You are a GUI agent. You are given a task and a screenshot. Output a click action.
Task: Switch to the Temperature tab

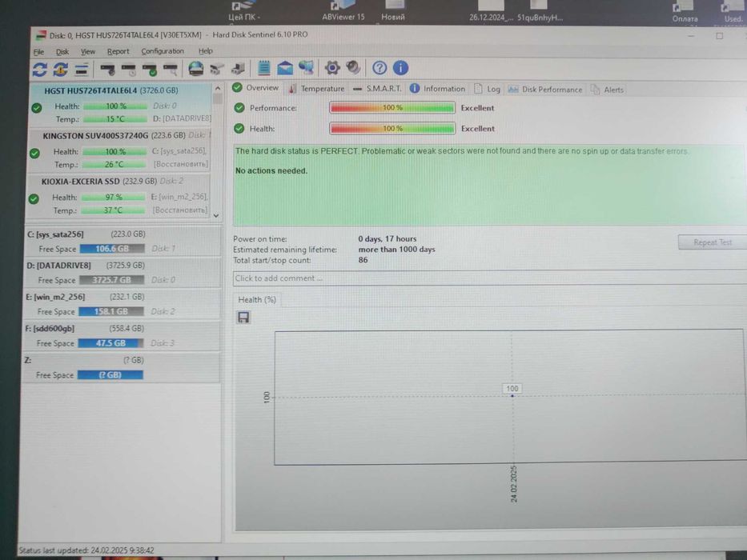click(x=316, y=89)
